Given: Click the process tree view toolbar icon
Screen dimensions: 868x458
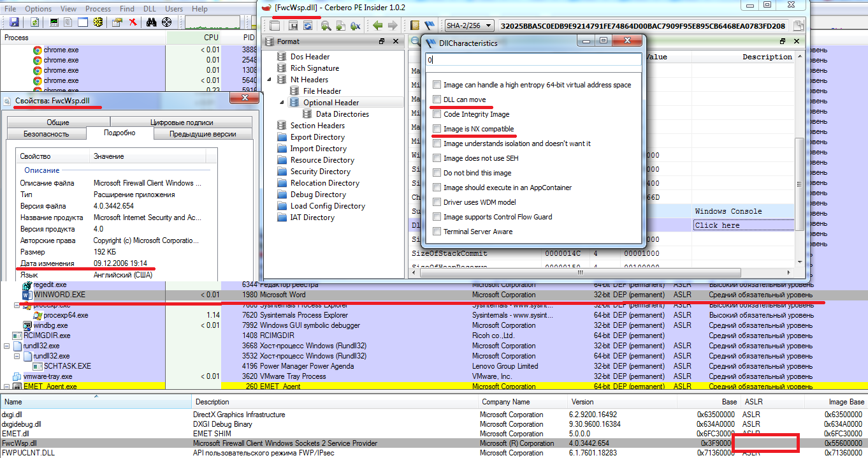Looking at the screenshot, I should pos(69,22).
